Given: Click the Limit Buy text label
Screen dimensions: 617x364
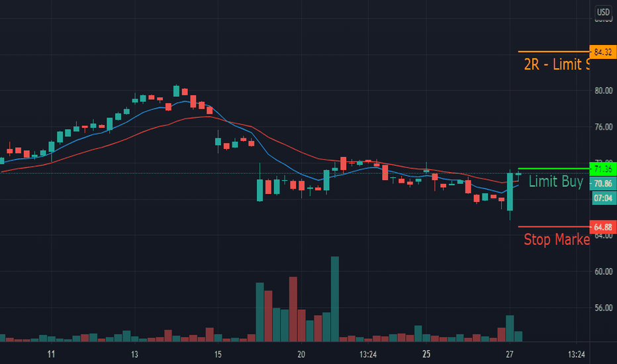Looking at the screenshot, I should [555, 181].
